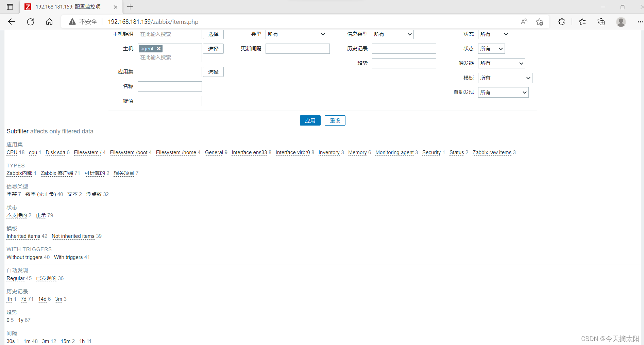Filter by Inventory application
This screenshot has height=345, width=644.
click(x=329, y=152)
